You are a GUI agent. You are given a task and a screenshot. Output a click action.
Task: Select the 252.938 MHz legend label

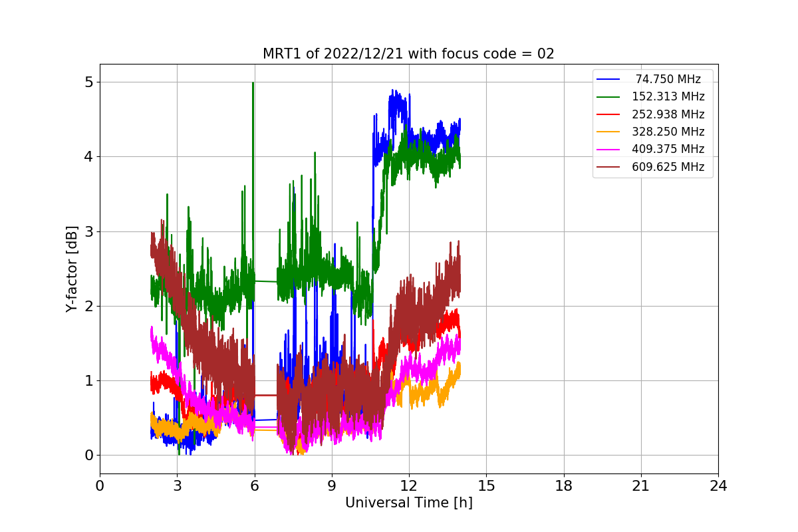point(668,114)
